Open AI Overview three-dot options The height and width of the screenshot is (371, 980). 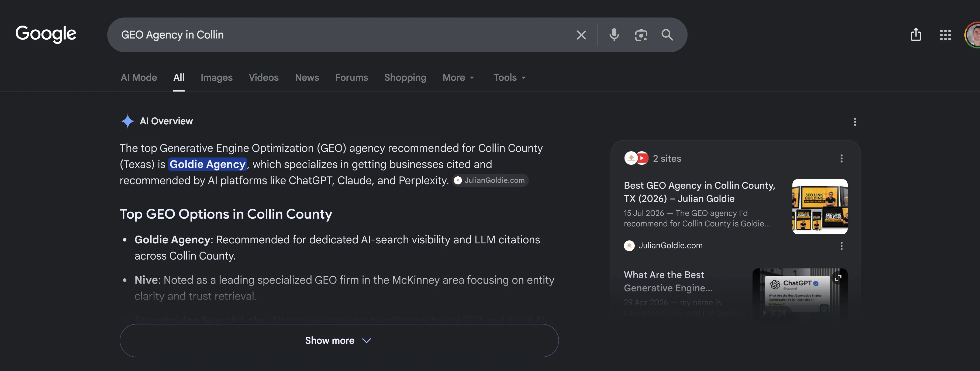click(x=854, y=122)
